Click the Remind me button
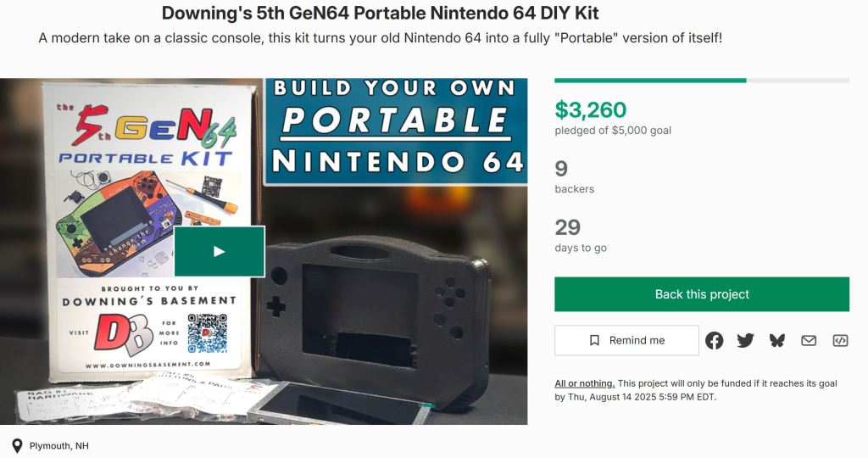The image size is (868, 458). point(627,340)
